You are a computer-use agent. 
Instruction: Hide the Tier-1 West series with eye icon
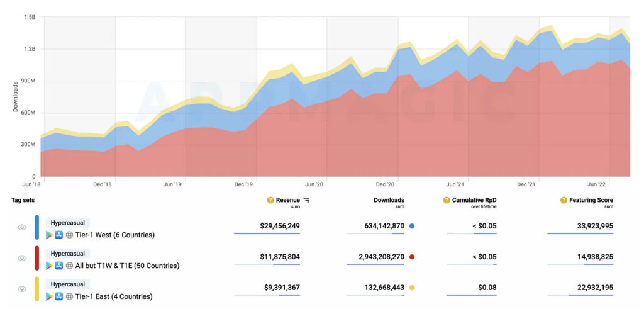[x=22, y=227]
